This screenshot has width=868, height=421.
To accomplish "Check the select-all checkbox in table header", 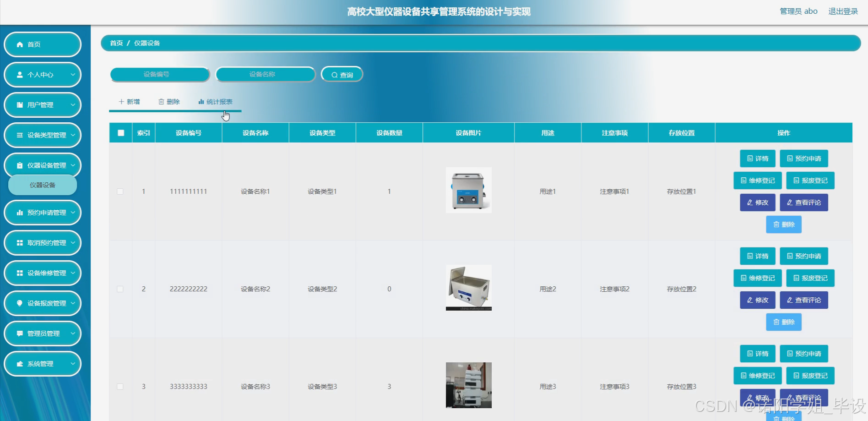I will [x=120, y=133].
